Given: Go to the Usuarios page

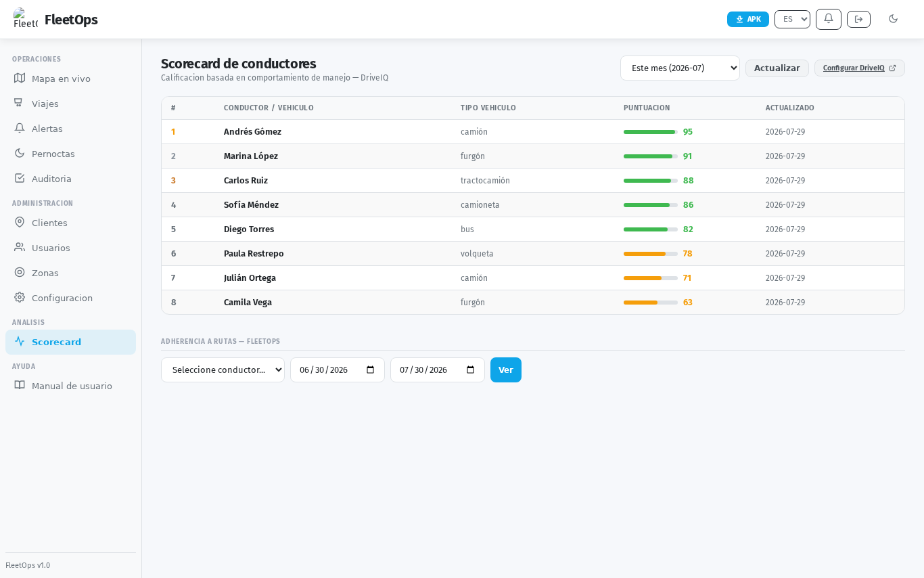Looking at the screenshot, I should [70, 247].
